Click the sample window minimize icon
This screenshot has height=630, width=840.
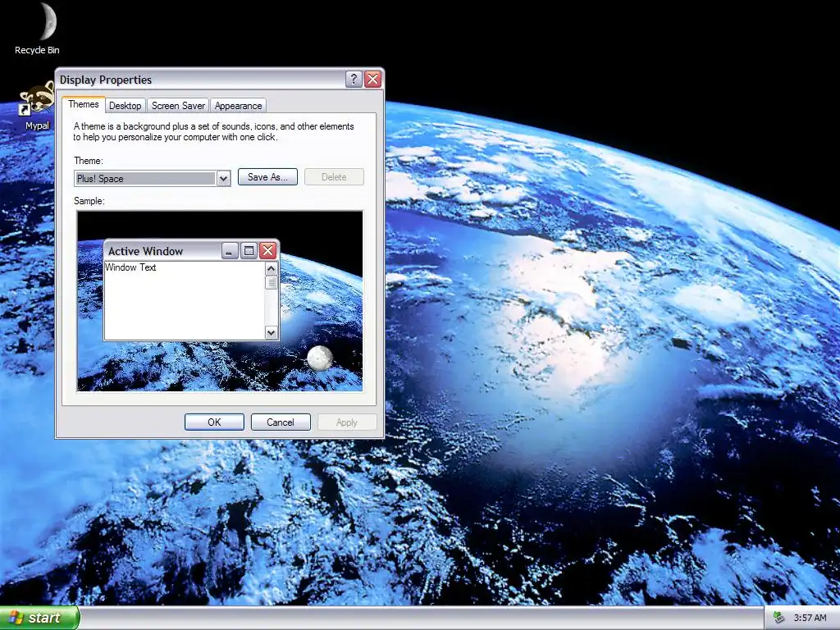(x=230, y=250)
